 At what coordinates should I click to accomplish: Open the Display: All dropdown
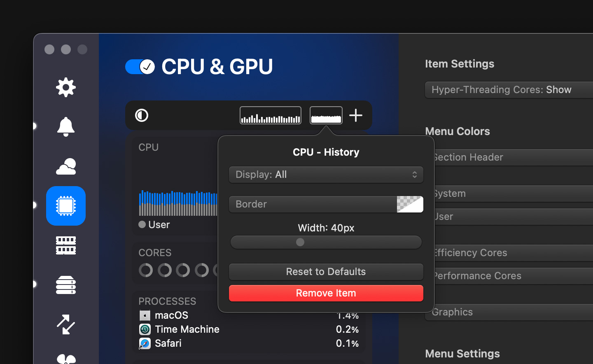(x=326, y=175)
